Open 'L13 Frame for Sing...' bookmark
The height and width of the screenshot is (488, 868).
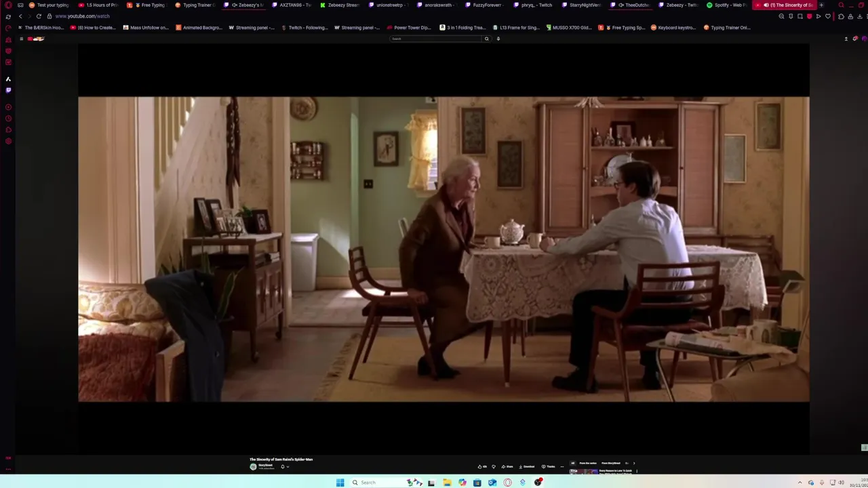tap(516, 28)
